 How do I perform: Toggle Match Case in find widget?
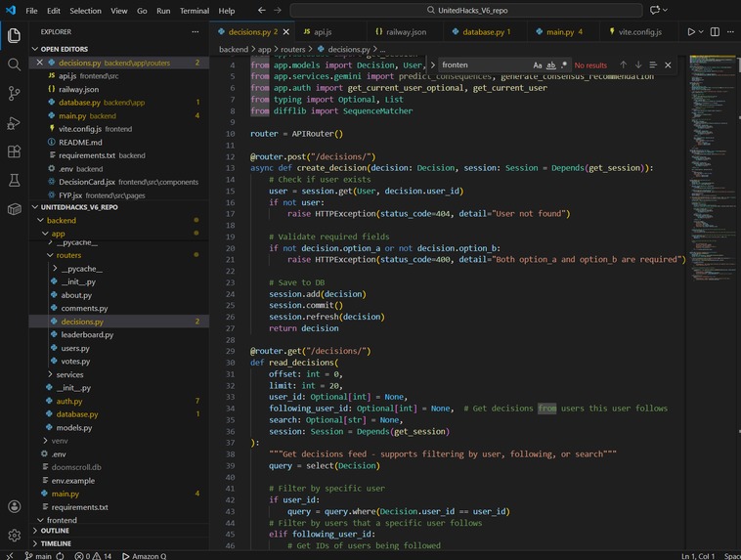pos(538,65)
